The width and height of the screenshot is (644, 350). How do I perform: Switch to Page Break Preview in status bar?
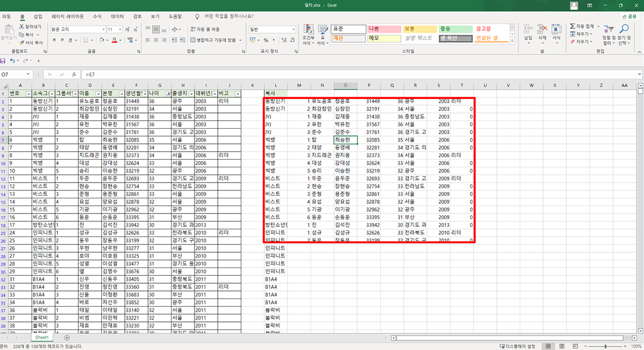click(x=575, y=346)
